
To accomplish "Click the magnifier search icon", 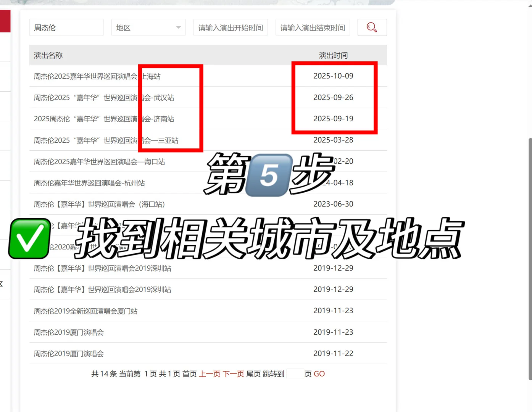I will (372, 27).
